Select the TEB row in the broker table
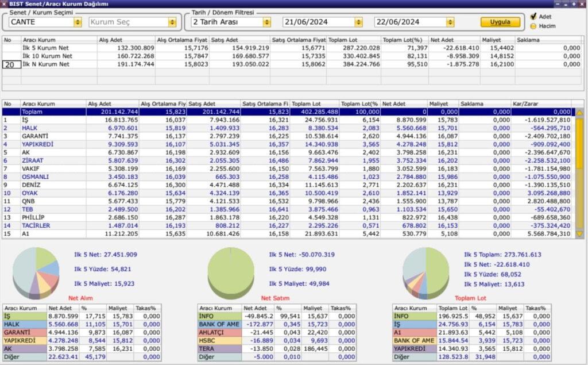This screenshot has height=365, width=588. [x=288, y=210]
